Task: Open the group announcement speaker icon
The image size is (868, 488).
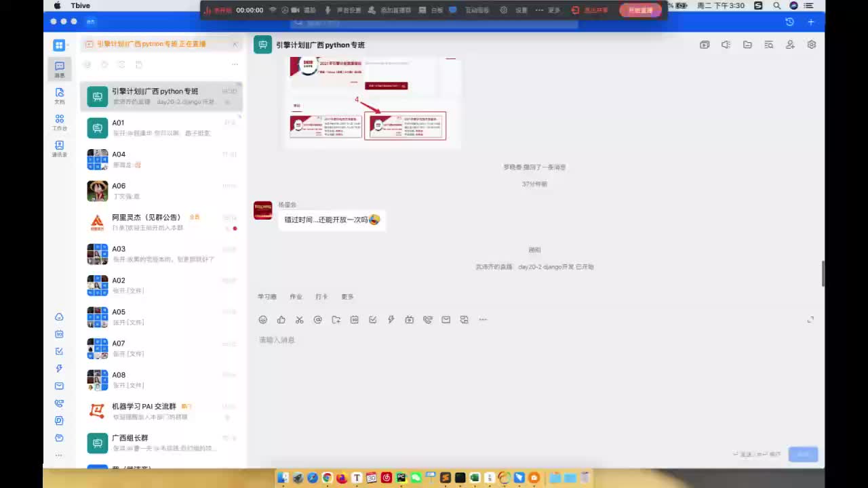Action: 726,45
